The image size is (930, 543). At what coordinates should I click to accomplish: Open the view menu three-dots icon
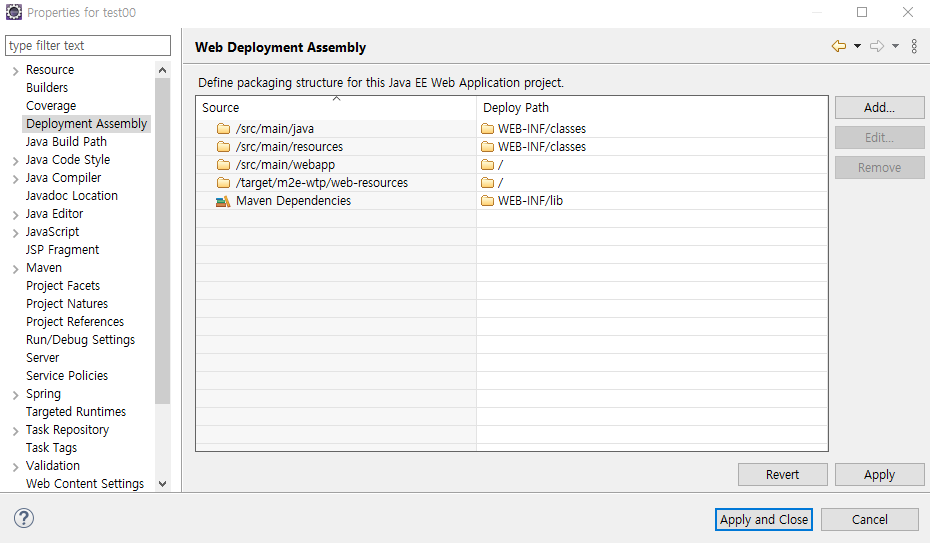[x=914, y=46]
